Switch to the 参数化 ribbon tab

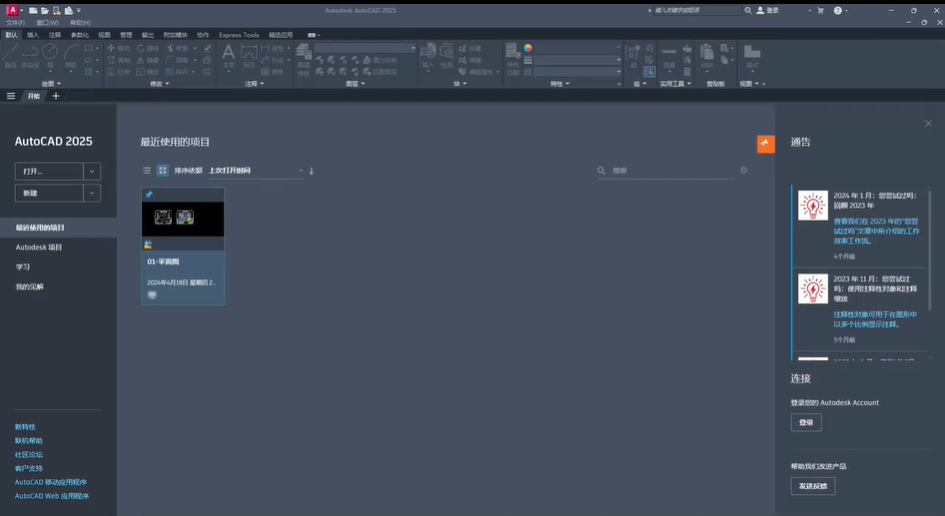(x=80, y=35)
